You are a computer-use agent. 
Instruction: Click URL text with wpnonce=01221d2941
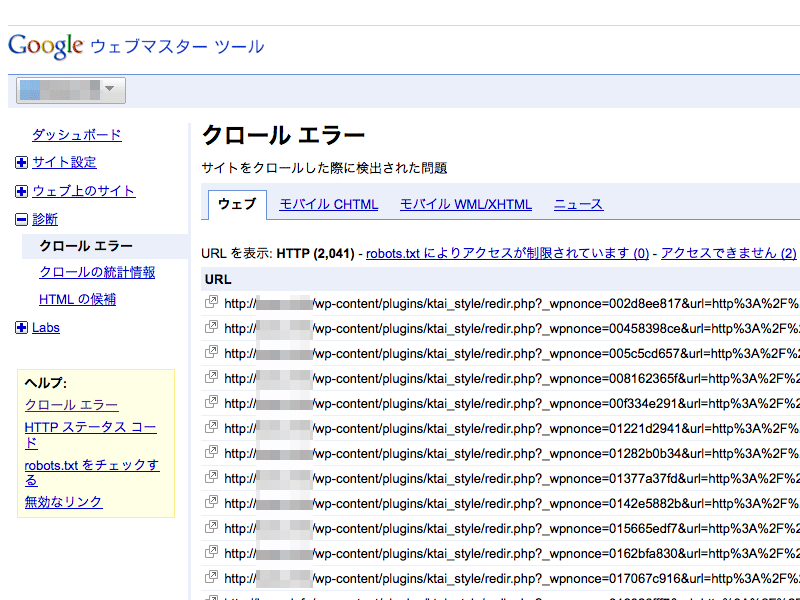[512, 429]
